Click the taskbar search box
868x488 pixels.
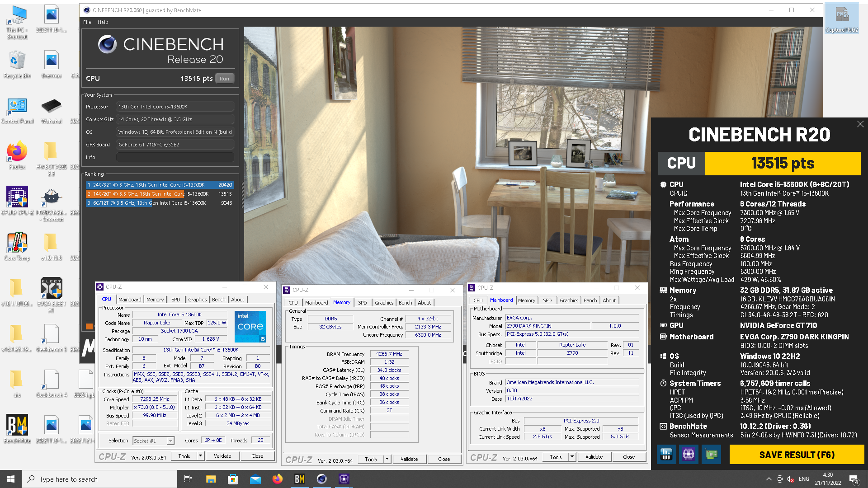99,479
